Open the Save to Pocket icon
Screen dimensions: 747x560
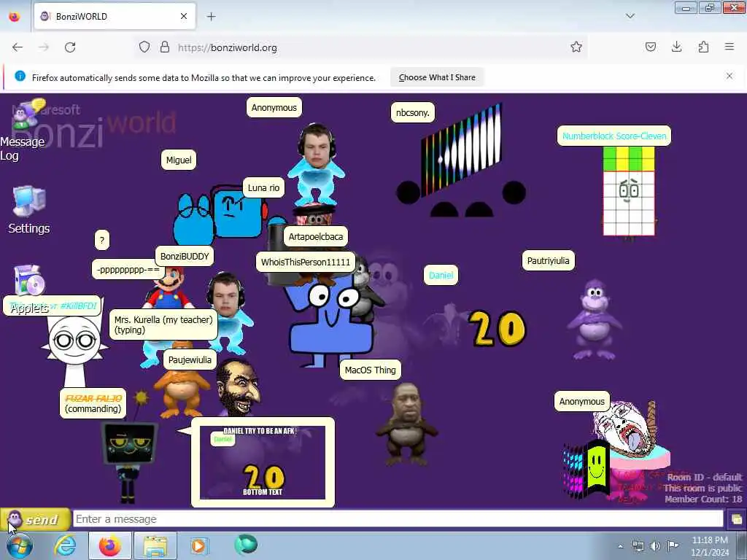pyautogui.click(x=650, y=47)
